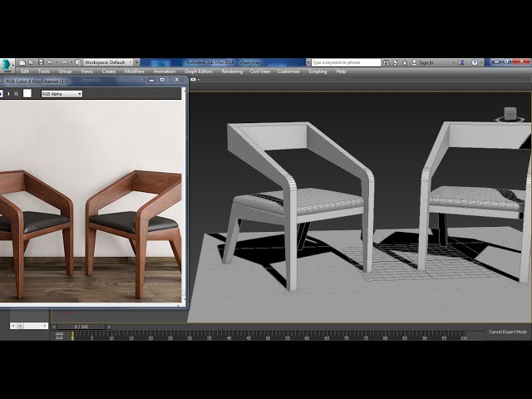Viewport: 532px width, 399px height.
Task: Open the Undo history dropdown arrow
Action: [x=57, y=62]
